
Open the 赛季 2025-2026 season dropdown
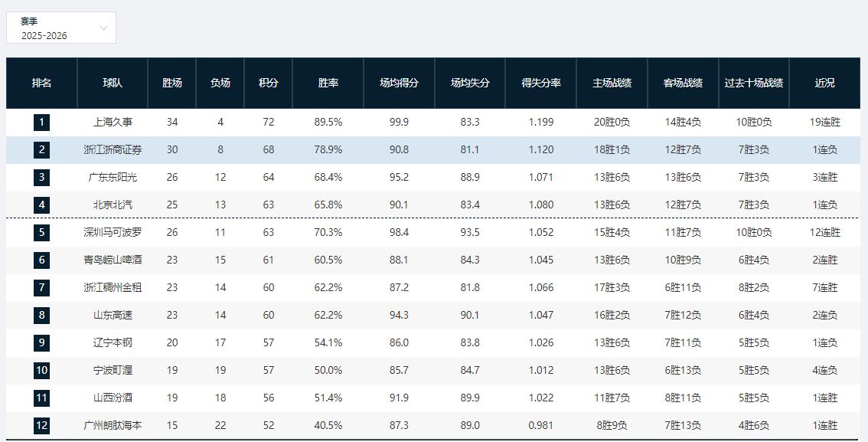[x=61, y=28]
